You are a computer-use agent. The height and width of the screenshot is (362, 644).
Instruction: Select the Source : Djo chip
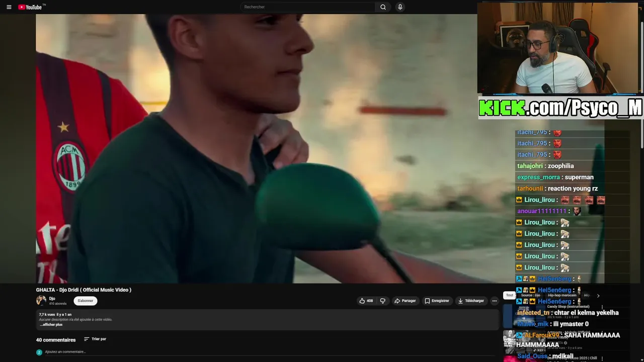tap(530, 295)
